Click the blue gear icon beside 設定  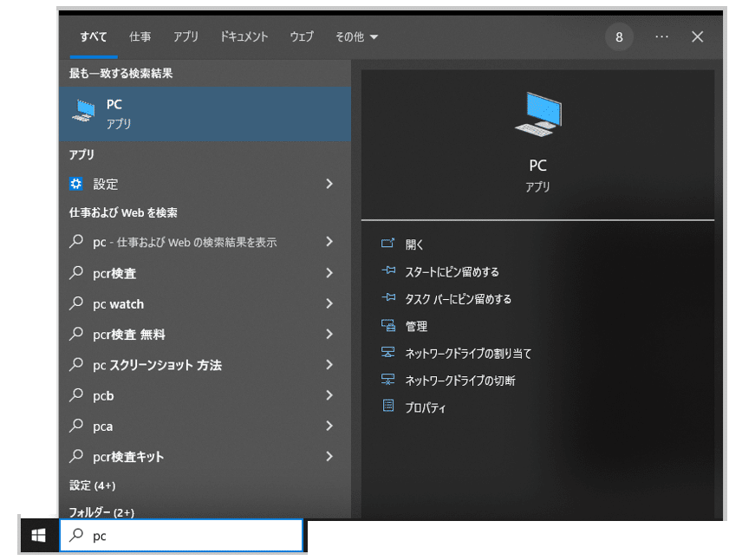pyautogui.click(x=75, y=184)
